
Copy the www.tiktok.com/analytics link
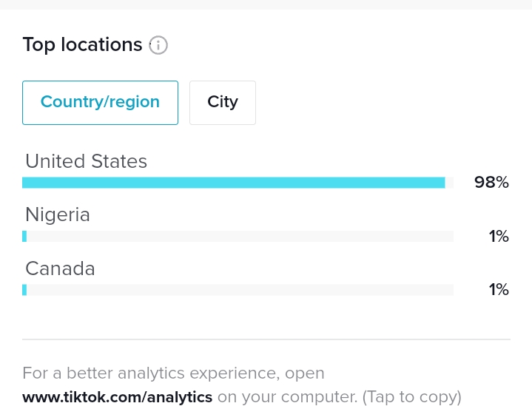118,397
